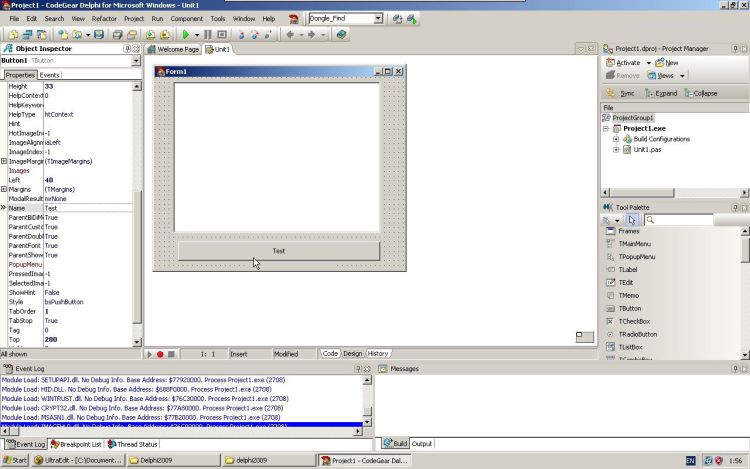Select TLabel component in the Tool Palette
This screenshot has width=750, height=469.
click(x=628, y=270)
